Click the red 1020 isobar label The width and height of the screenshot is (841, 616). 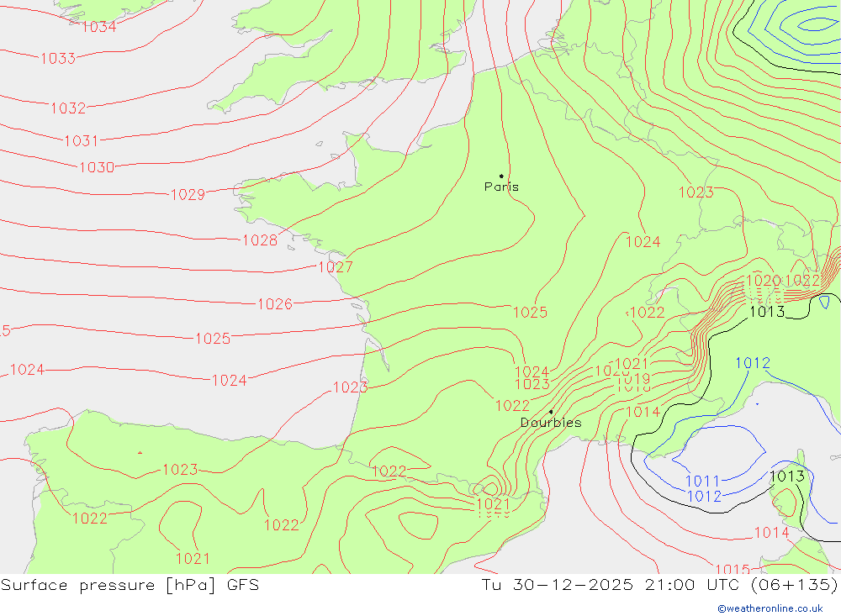(764, 281)
